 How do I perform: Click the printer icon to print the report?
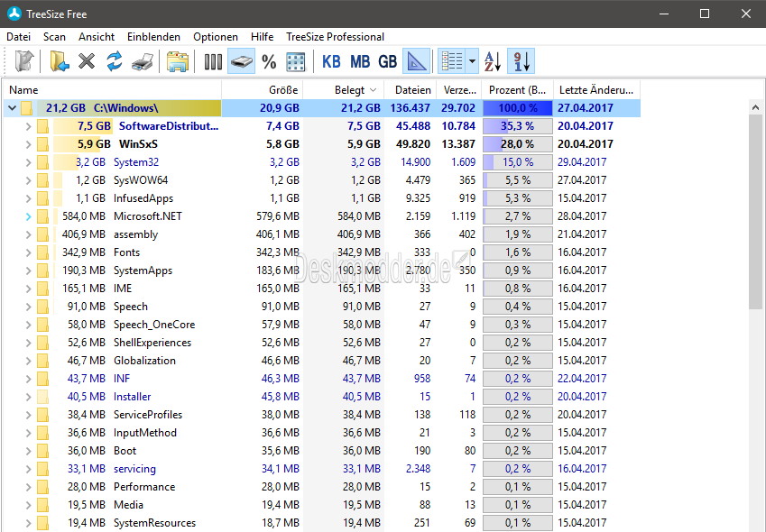(143, 61)
